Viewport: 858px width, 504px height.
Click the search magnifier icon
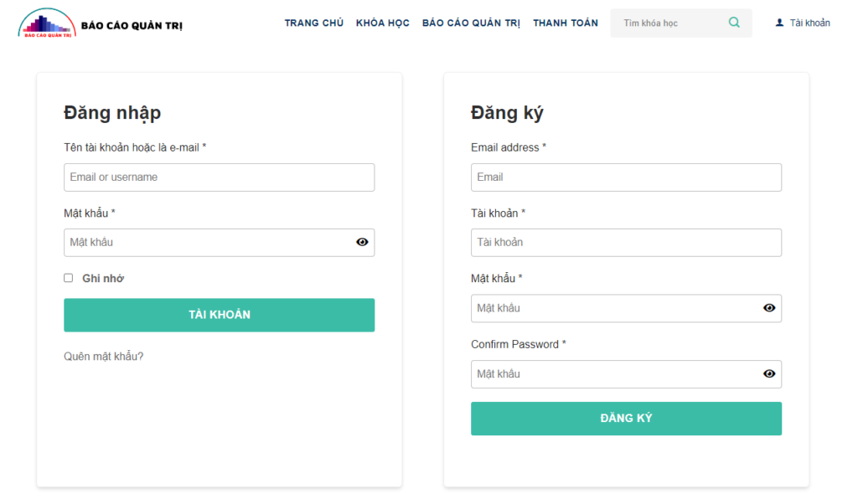point(734,23)
